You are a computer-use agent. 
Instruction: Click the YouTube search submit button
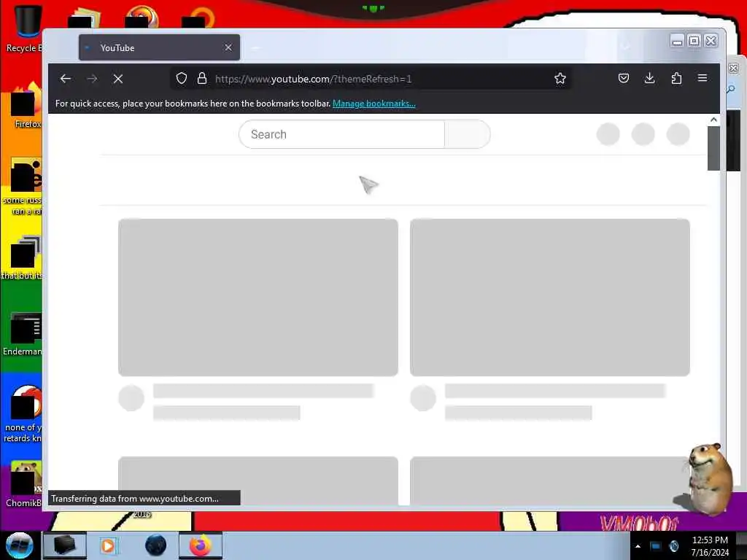(x=468, y=134)
